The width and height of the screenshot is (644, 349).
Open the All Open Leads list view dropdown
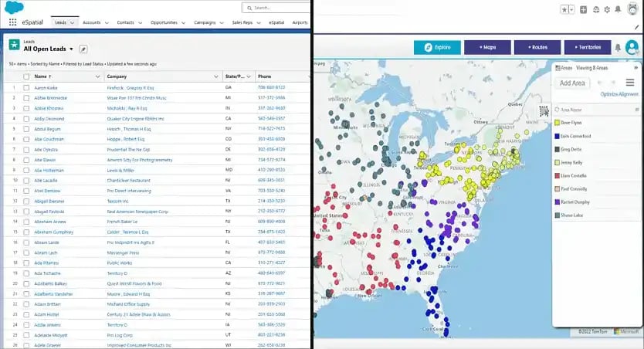[72, 49]
